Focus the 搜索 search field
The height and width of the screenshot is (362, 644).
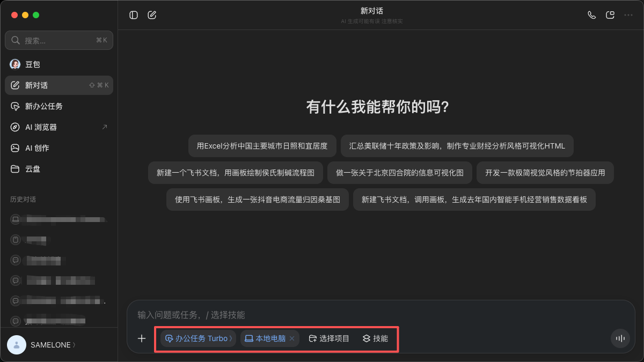59,40
